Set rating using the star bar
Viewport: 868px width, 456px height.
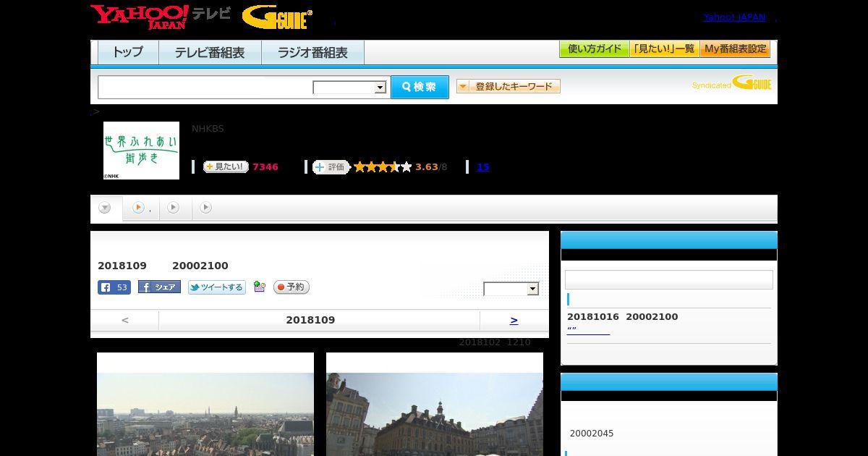(x=383, y=167)
